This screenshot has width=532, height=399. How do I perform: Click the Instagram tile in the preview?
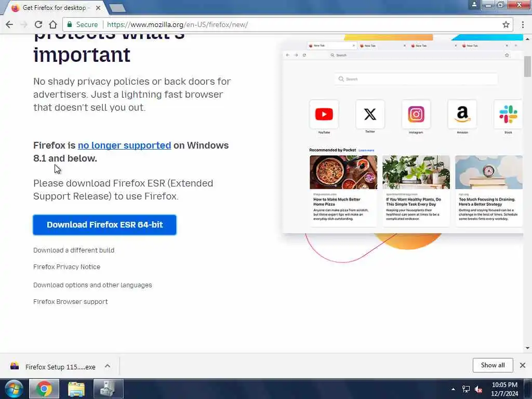[x=416, y=114]
